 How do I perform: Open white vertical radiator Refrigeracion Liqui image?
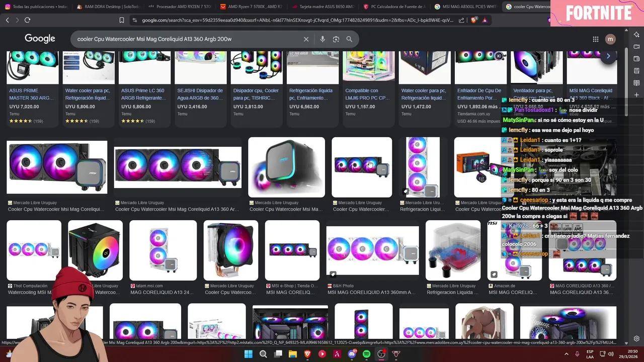(423, 167)
